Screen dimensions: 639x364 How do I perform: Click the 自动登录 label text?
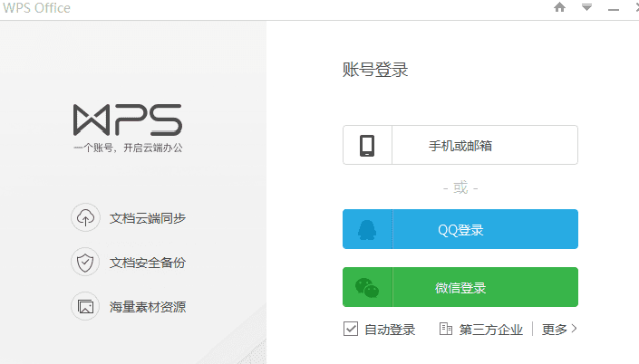[x=390, y=330]
